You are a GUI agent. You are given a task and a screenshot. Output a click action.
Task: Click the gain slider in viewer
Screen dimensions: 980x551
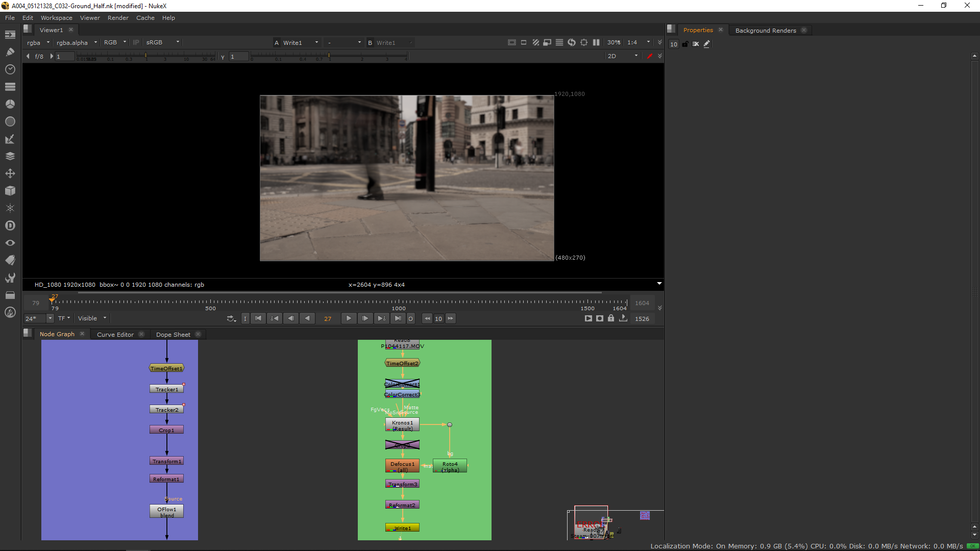click(x=145, y=55)
